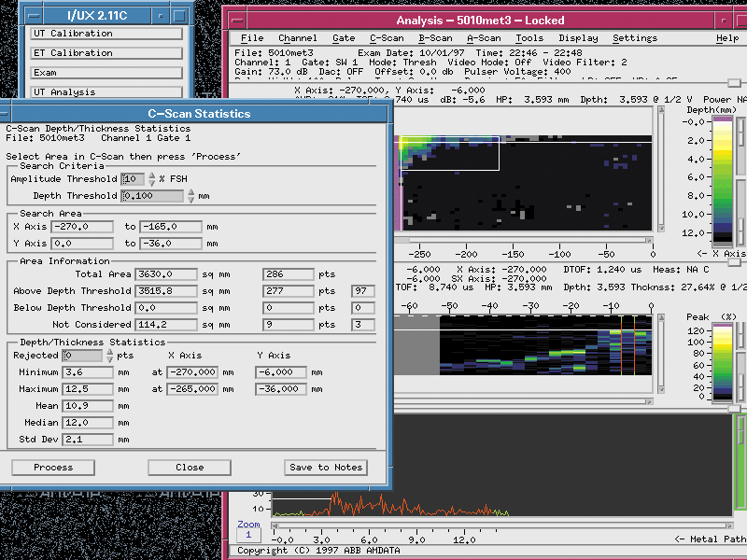Image resolution: width=747 pixels, height=560 pixels.
Task: Click the Analysis window minimize icon
Action: coord(724,21)
